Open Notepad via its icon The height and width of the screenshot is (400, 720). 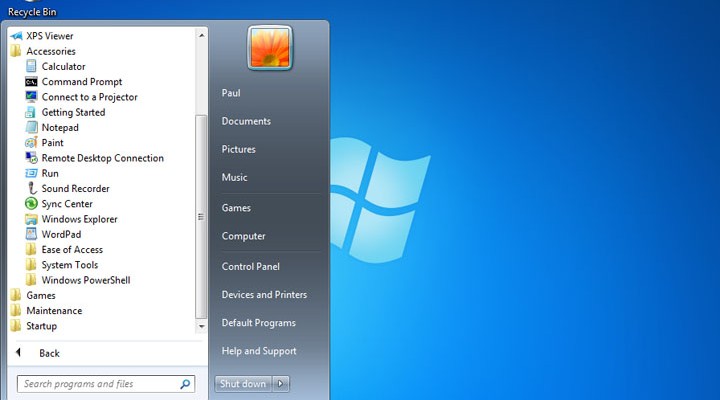(31, 128)
